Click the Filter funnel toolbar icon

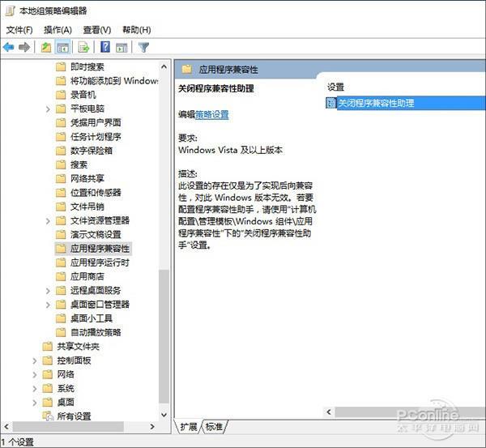(143, 47)
